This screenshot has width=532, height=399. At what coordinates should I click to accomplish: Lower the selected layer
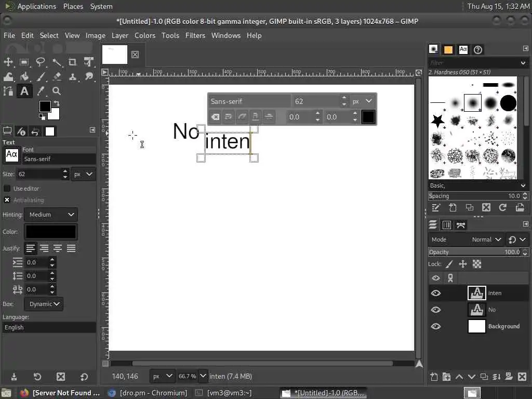[472, 377]
